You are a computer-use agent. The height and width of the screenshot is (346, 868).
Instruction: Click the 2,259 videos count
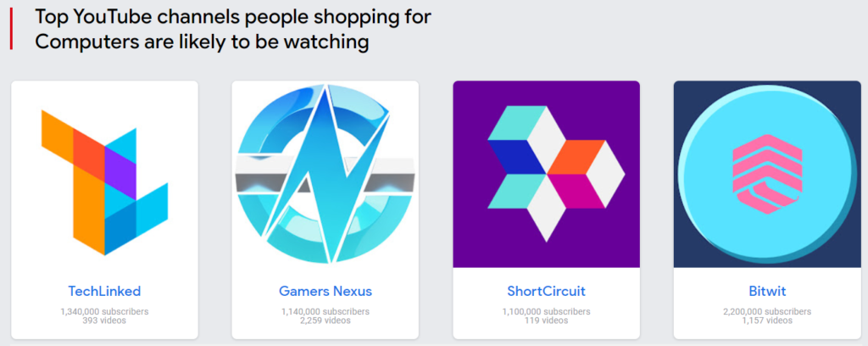pyautogui.click(x=325, y=321)
